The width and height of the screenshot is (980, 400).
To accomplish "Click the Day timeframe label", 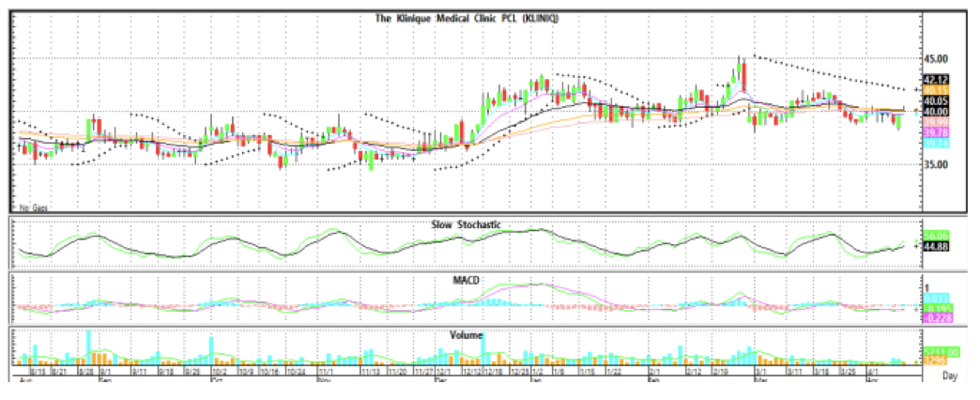I will 951,376.
